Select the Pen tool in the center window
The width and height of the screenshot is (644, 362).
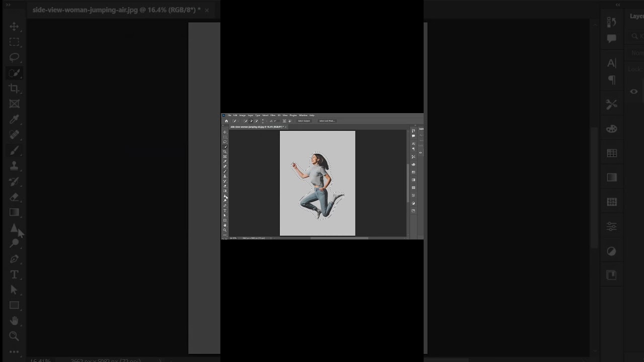coord(225,206)
